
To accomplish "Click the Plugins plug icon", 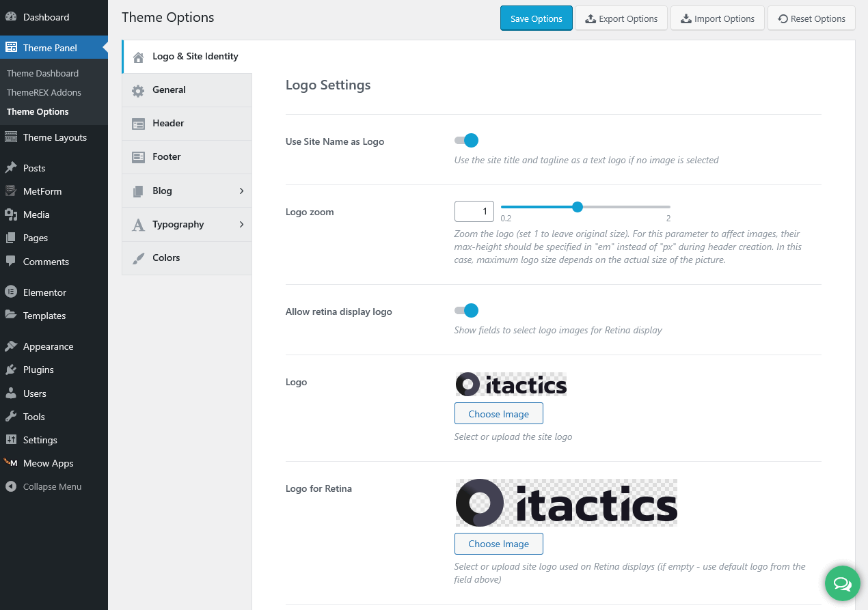I will pos(11,370).
